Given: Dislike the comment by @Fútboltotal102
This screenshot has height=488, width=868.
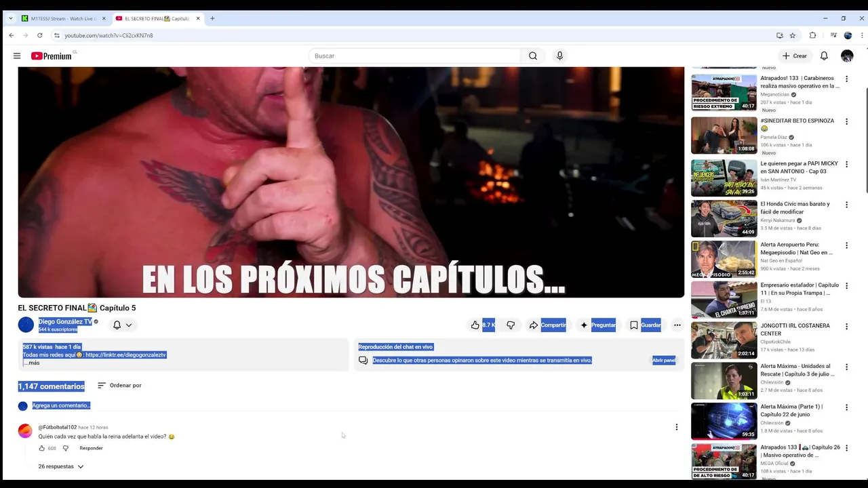Looking at the screenshot, I should point(66,448).
